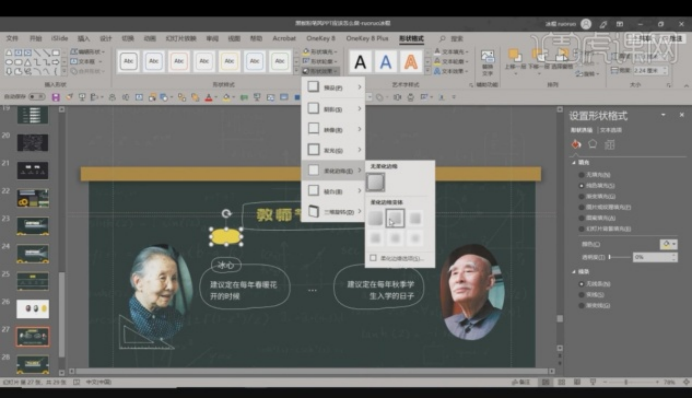Open the 发光(G) glow submenu
The width and height of the screenshot is (692, 398).
coord(333,150)
